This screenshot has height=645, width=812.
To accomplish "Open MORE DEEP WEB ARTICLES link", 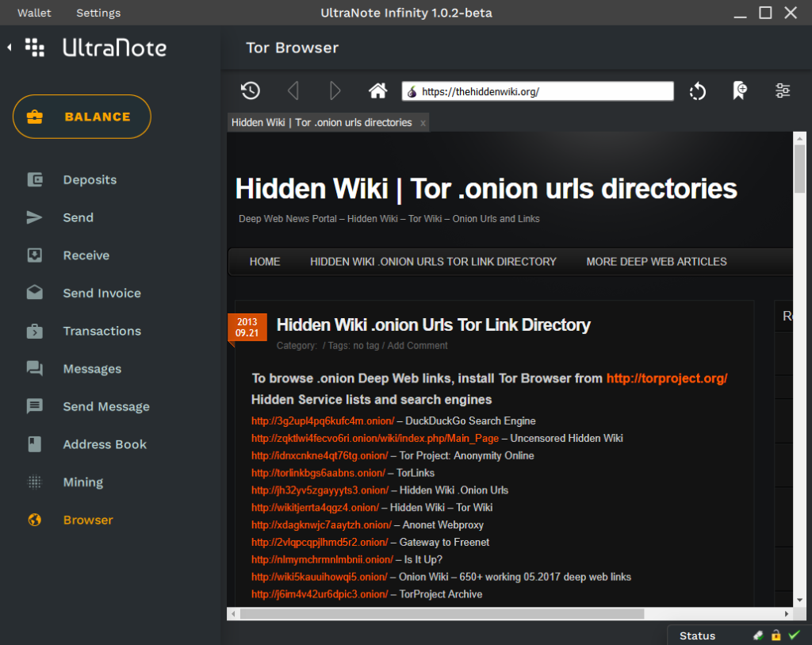I will coord(656,262).
